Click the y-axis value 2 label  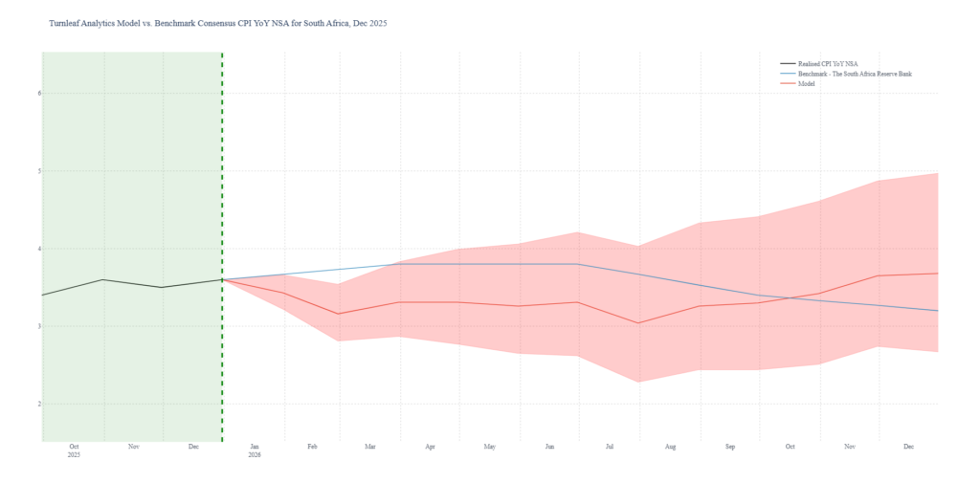click(x=39, y=404)
